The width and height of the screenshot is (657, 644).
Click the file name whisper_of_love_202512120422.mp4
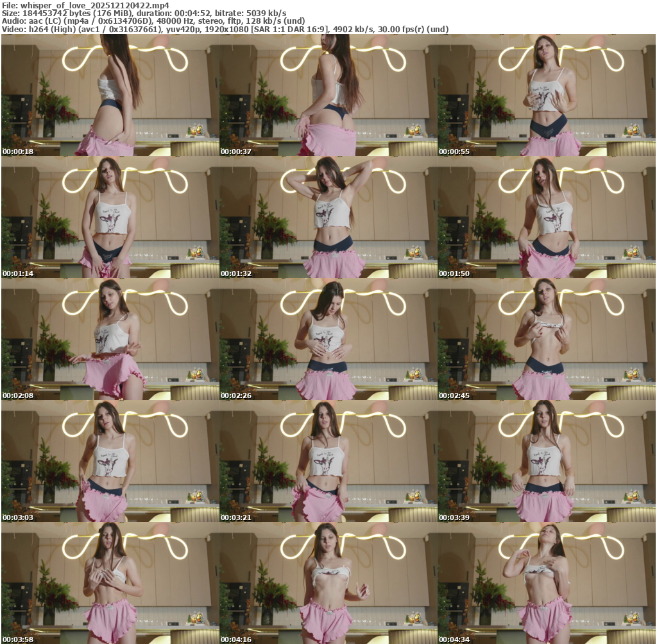point(95,5)
